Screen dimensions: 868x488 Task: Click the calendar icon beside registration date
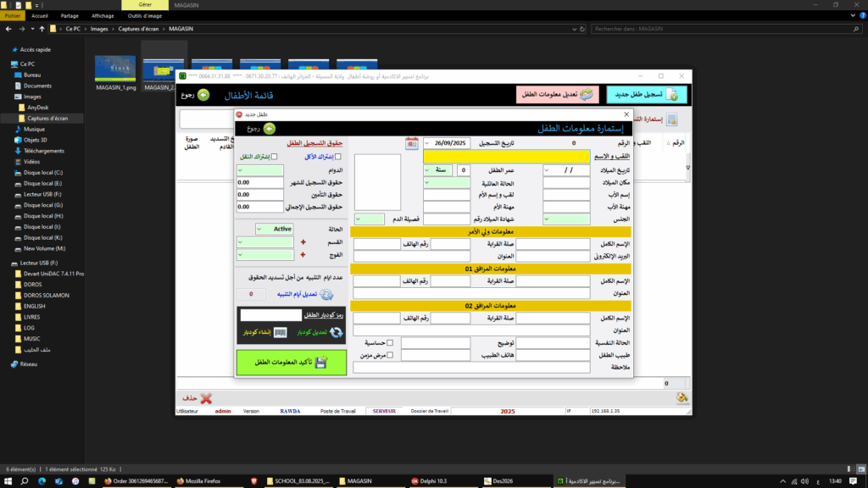click(x=412, y=143)
